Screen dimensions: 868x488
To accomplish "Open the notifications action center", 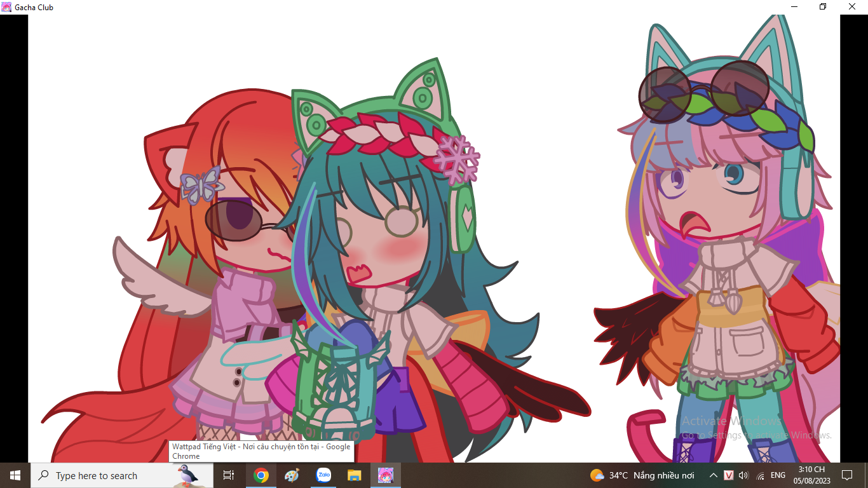I will 846,475.
